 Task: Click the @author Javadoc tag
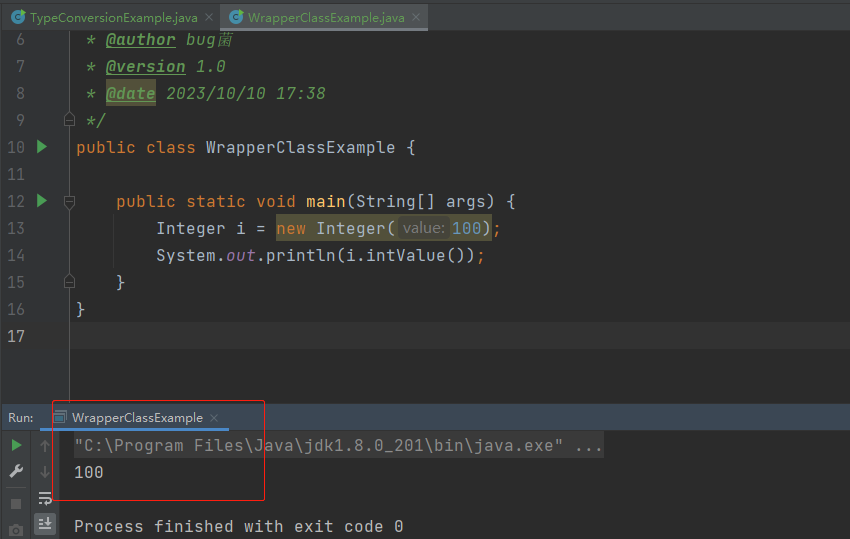pos(140,40)
